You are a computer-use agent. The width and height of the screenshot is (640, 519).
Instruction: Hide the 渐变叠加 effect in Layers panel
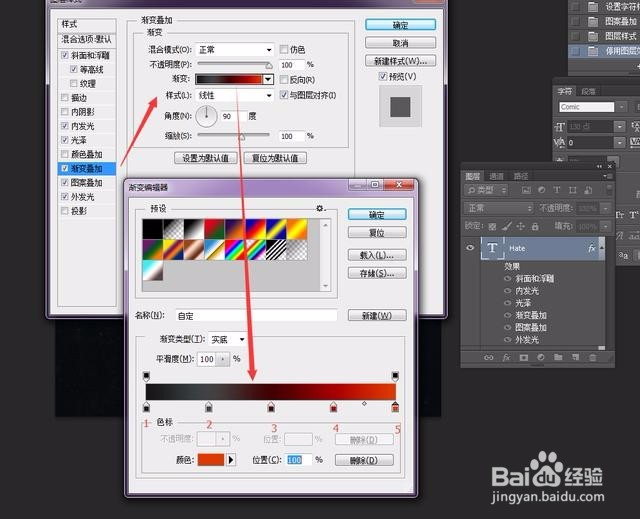point(507,315)
